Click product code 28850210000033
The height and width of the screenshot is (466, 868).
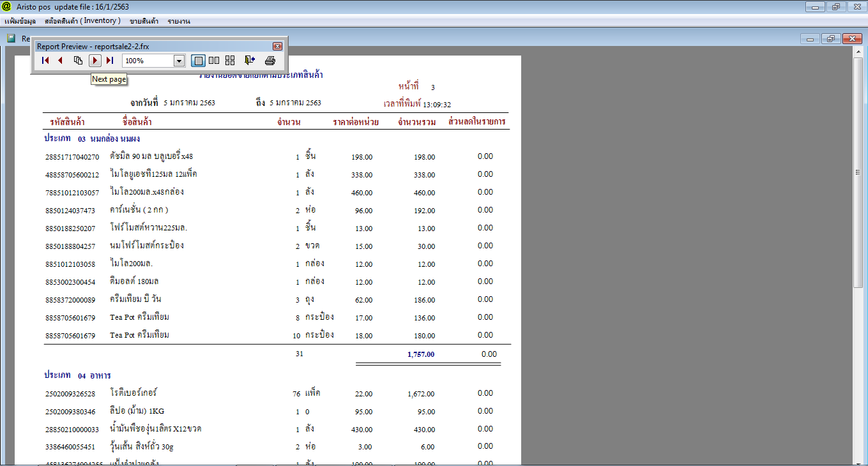(72, 430)
